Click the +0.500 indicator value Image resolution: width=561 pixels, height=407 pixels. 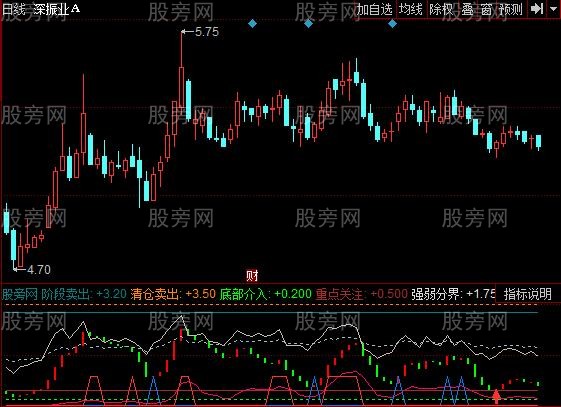click(x=389, y=294)
